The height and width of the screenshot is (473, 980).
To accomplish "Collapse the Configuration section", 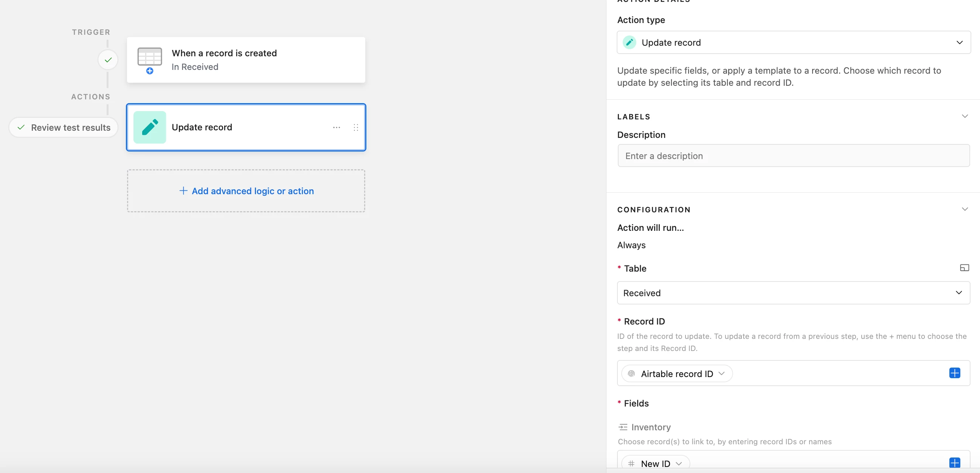I will tap(964, 209).
